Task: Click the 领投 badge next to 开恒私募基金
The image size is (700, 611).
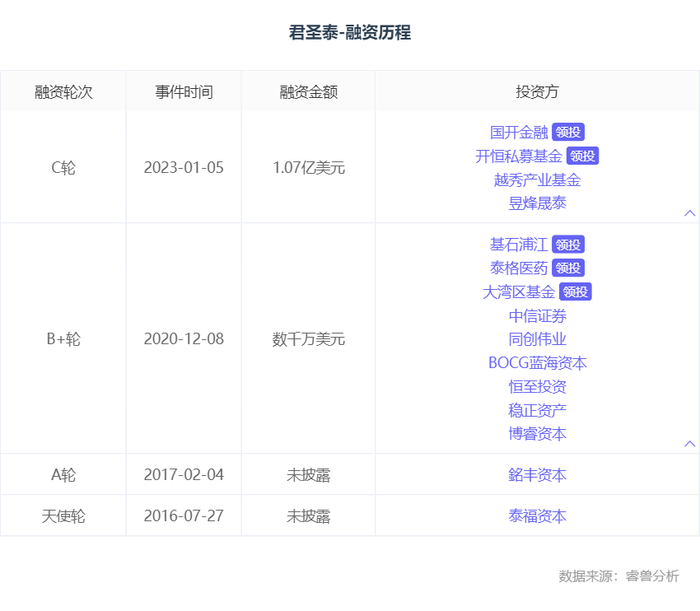Action: click(x=582, y=156)
